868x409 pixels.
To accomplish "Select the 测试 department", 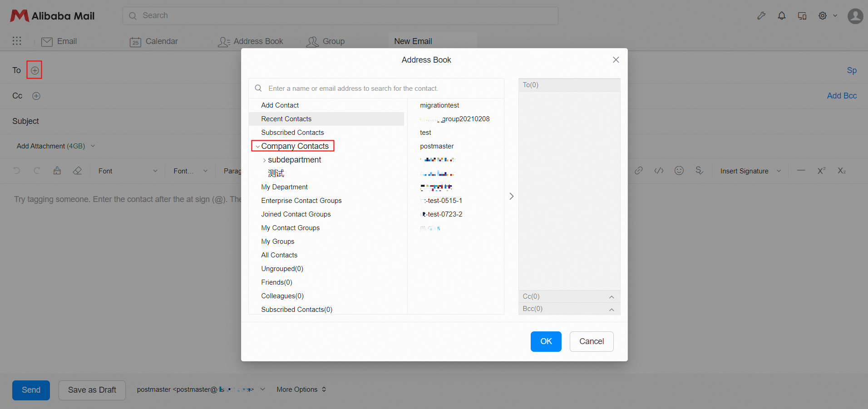I will (276, 173).
